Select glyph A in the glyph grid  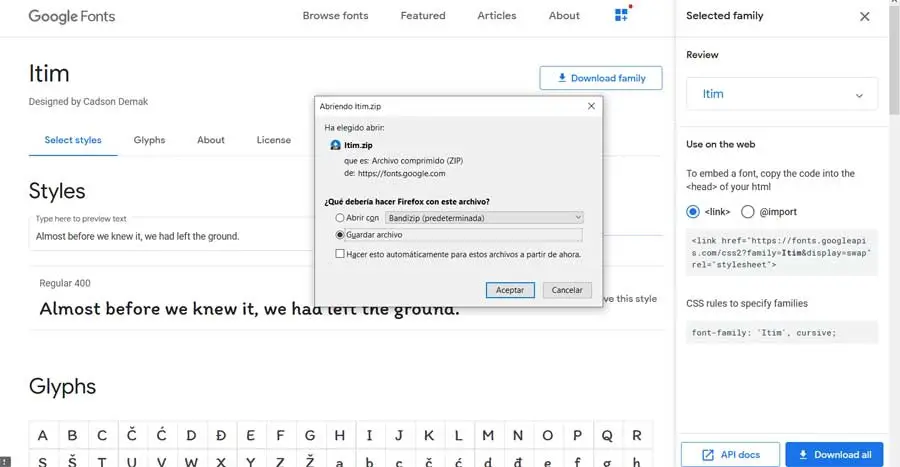[42, 435]
